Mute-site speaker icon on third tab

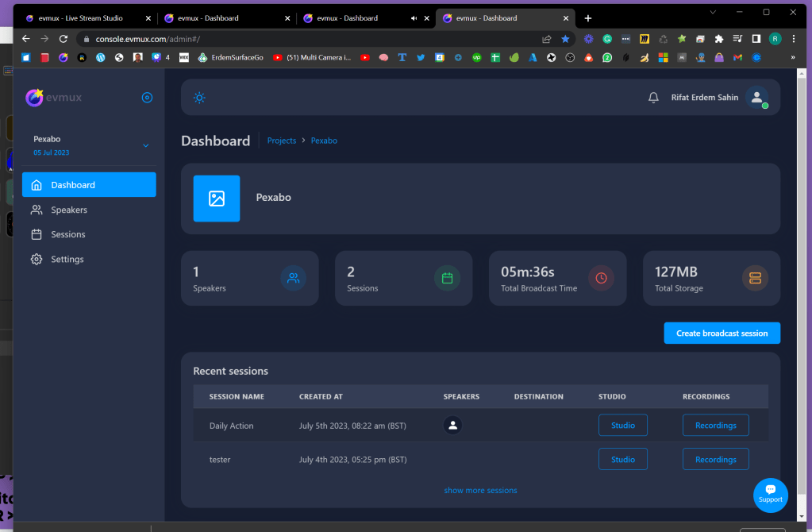coord(414,18)
